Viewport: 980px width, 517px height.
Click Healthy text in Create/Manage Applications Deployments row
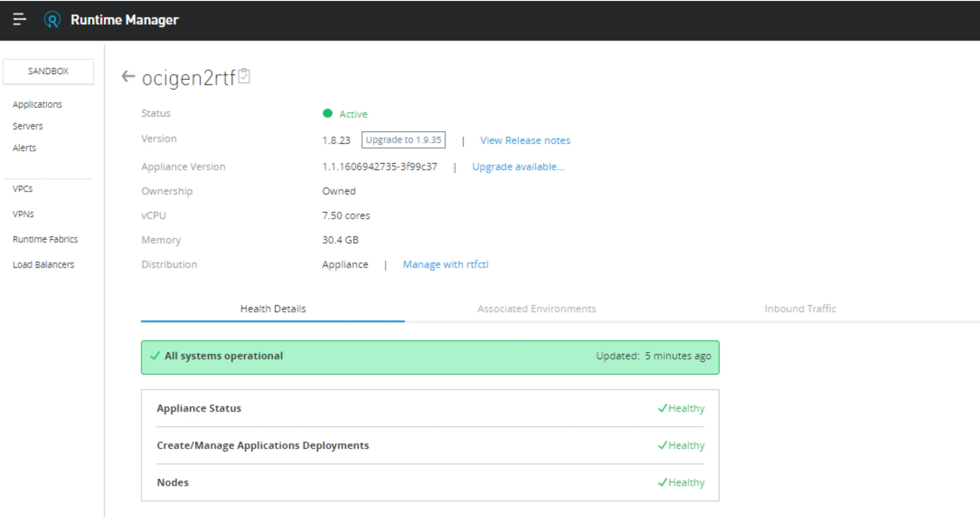pyautogui.click(x=686, y=445)
